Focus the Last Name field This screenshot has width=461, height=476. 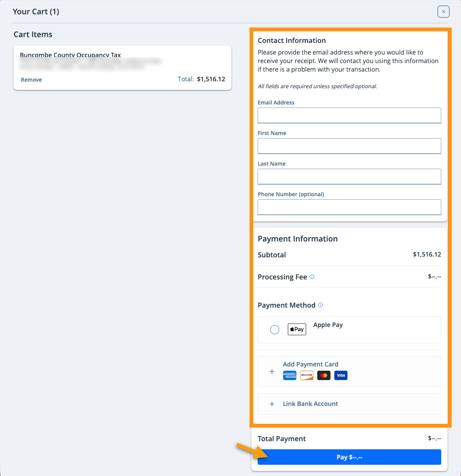tap(349, 176)
